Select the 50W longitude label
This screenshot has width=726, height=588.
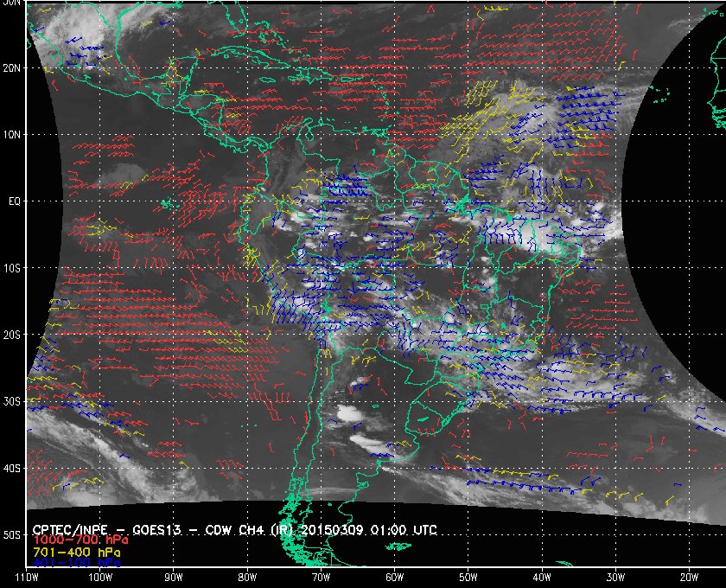[x=468, y=577]
